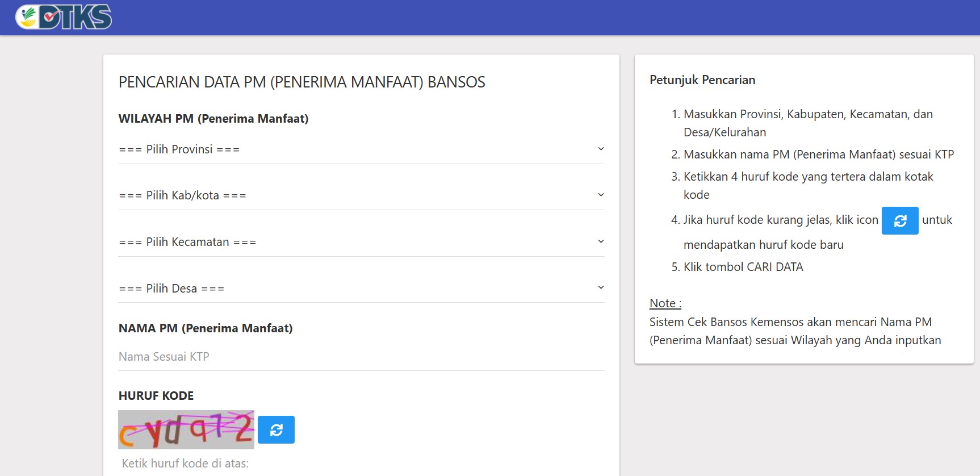Click the DTKS logo in header

point(64,17)
